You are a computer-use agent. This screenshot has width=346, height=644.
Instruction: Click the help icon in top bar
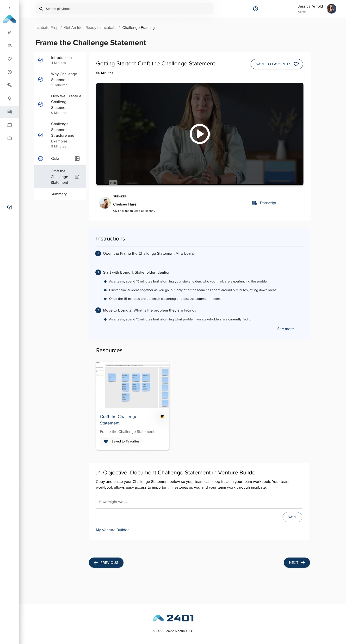(255, 9)
